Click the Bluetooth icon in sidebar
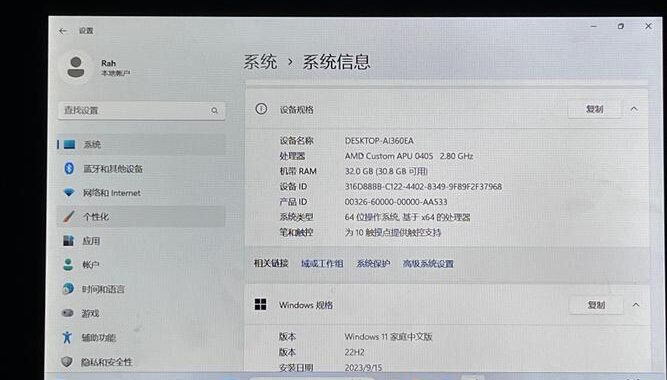 pyautogui.click(x=69, y=168)
